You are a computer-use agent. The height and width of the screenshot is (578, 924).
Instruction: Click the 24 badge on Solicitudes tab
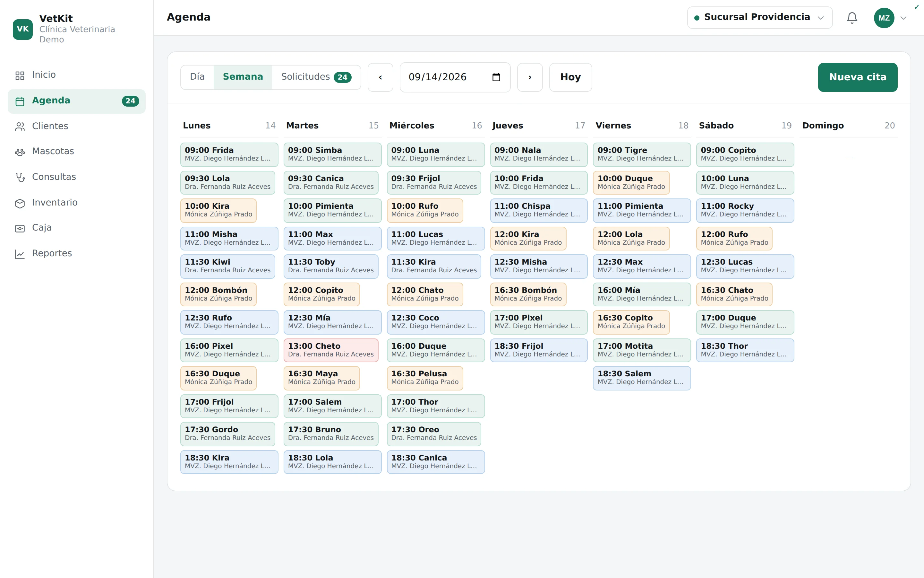coord(343,77)
